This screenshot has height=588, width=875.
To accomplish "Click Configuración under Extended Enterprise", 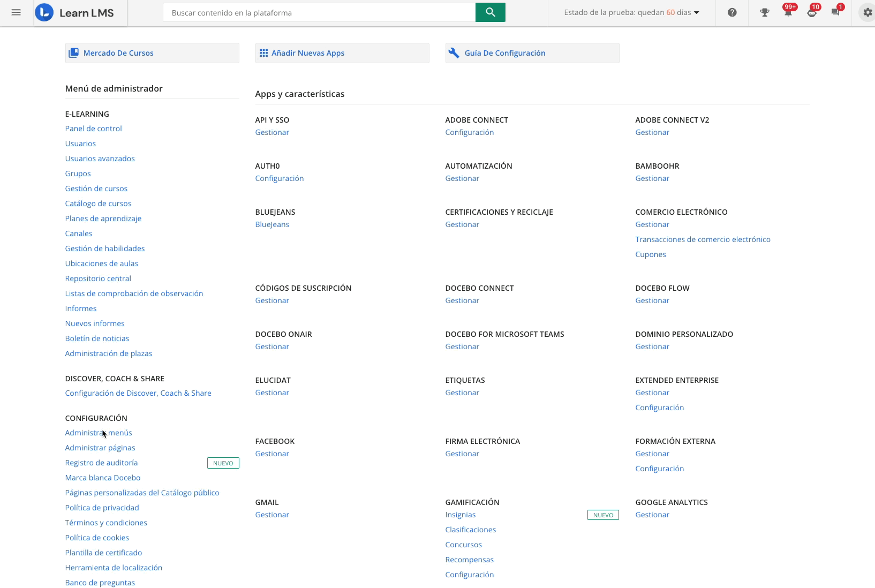I will (x=660, y=408).
